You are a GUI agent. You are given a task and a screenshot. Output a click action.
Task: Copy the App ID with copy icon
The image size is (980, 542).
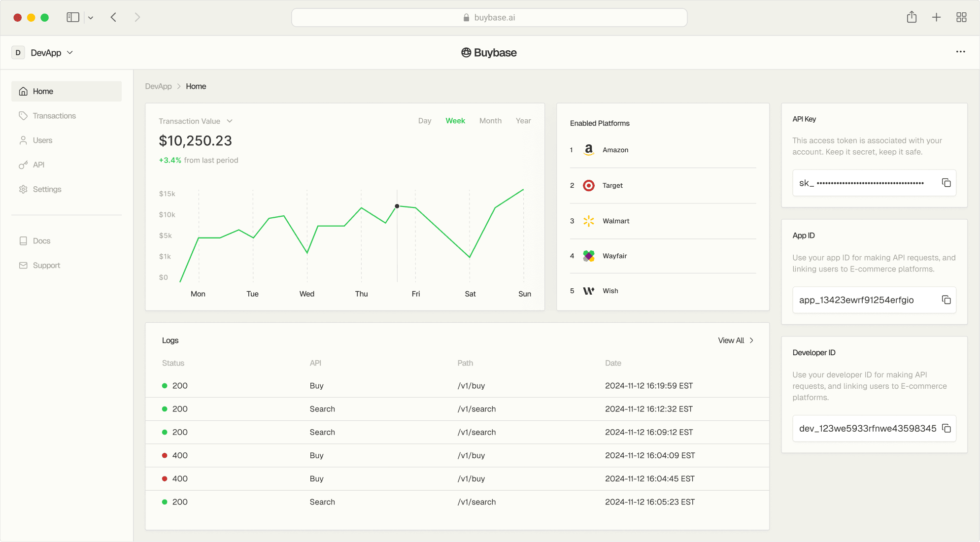pos(946,300)
